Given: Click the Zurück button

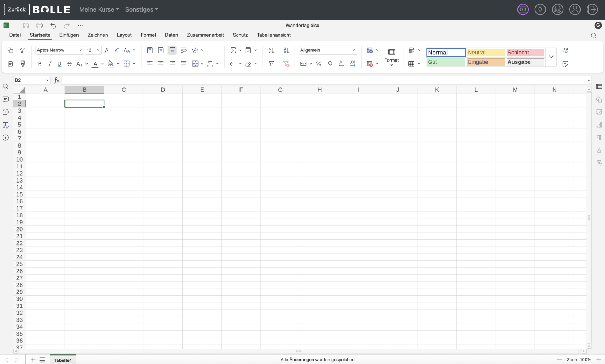Looking at the screenshot, I should click(x=17, y=9).
